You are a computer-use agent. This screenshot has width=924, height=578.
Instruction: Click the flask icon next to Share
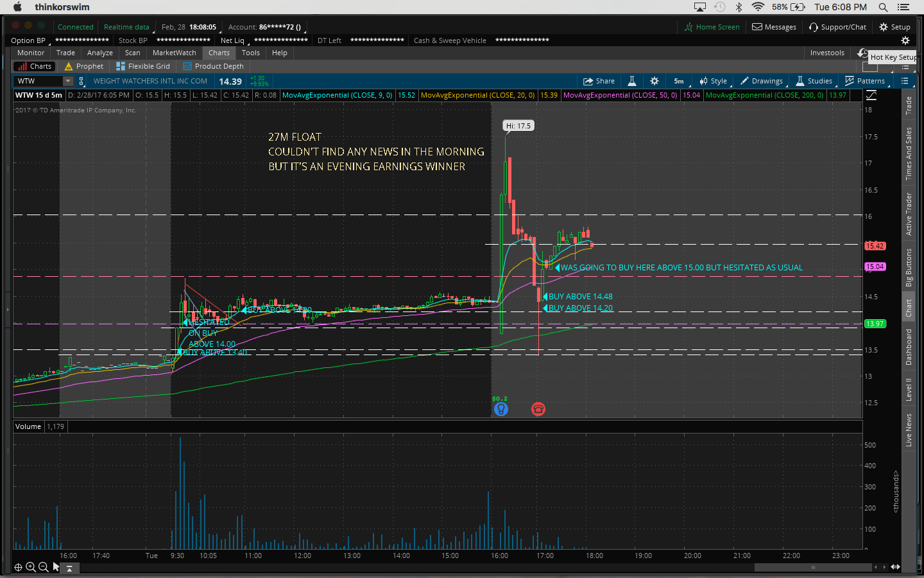[x=632, y=81]
